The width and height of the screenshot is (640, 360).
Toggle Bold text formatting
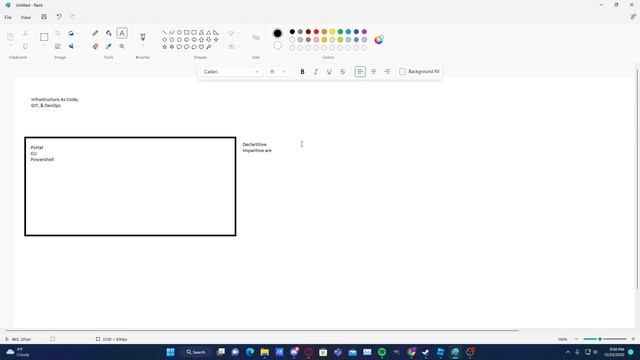302,71
